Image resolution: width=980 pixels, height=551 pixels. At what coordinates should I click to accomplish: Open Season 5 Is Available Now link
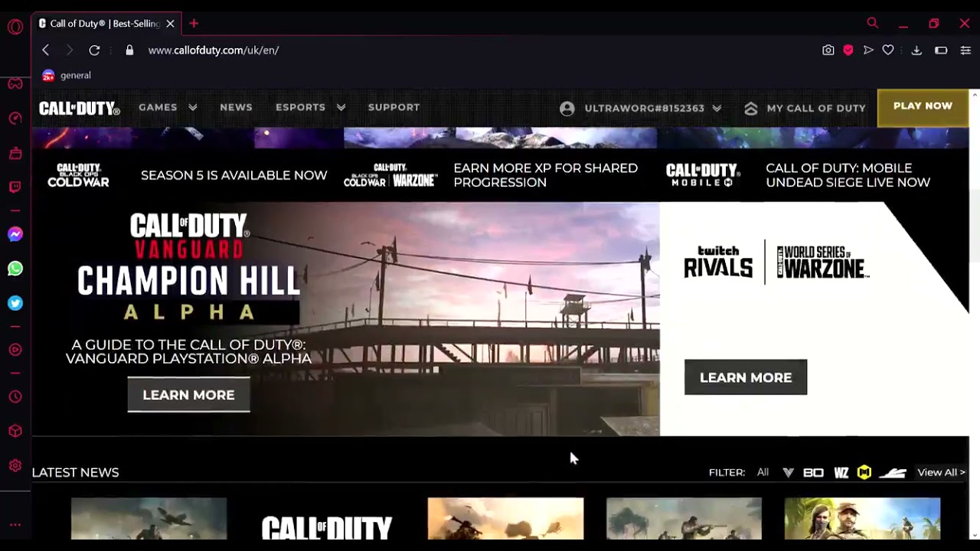point(234,175)
